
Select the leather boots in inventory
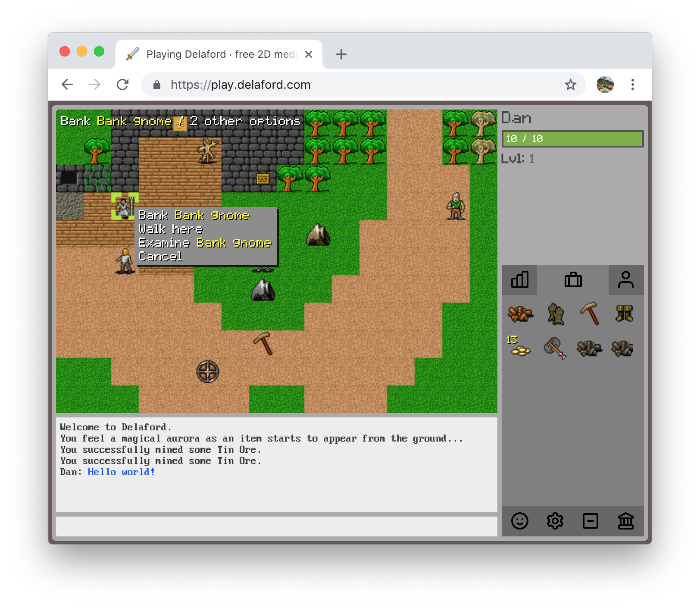point(624,313)
